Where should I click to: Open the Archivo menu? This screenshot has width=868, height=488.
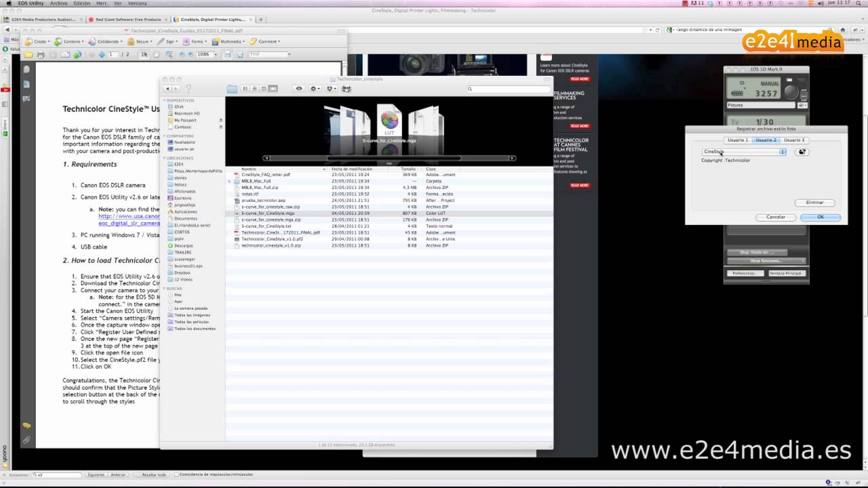pyautogui.click(x=59, y=3)
